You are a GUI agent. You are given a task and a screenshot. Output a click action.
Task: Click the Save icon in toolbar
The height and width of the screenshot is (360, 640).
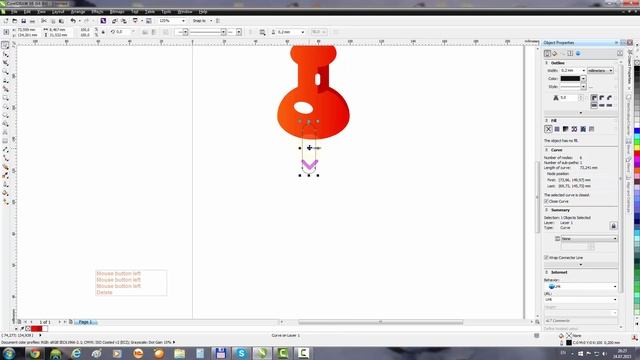click(x=24, y=21)
